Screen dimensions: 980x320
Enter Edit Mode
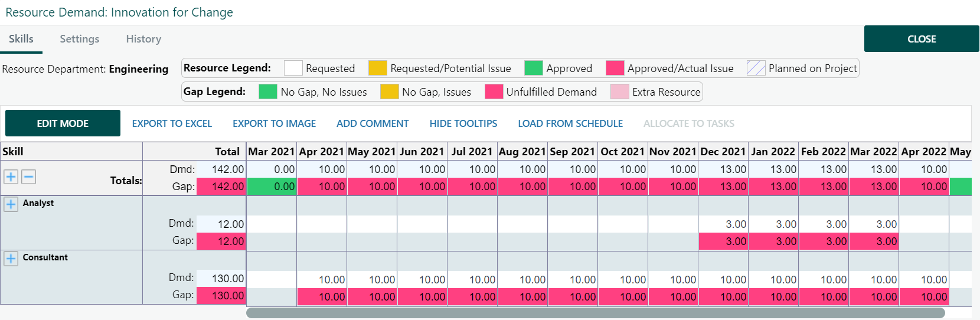63,123
